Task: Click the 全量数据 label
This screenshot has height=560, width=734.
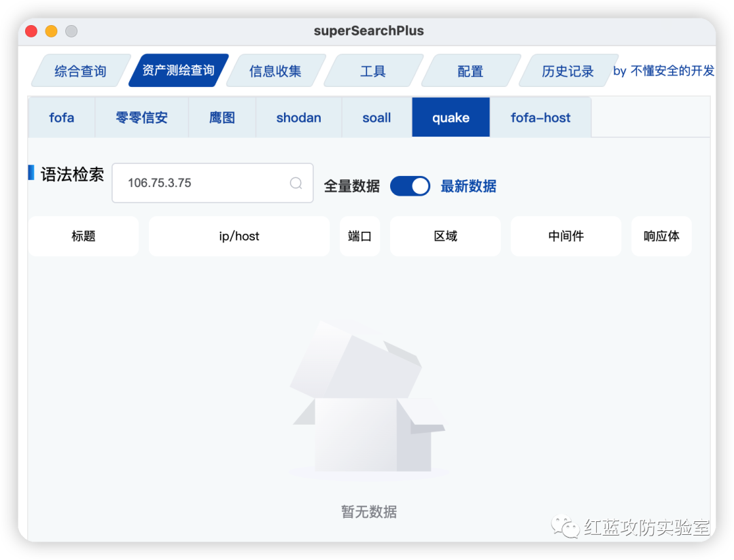Action: point(351,186)
